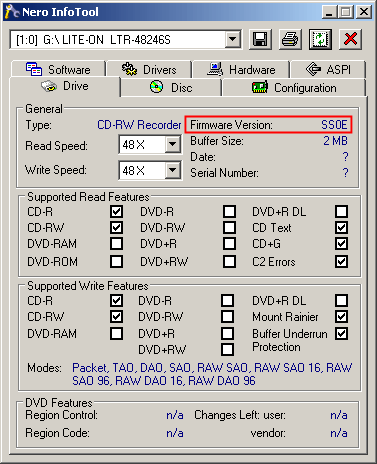
Task: Toggle DVD+RW write feature checkbox
Action: [227, 349]
